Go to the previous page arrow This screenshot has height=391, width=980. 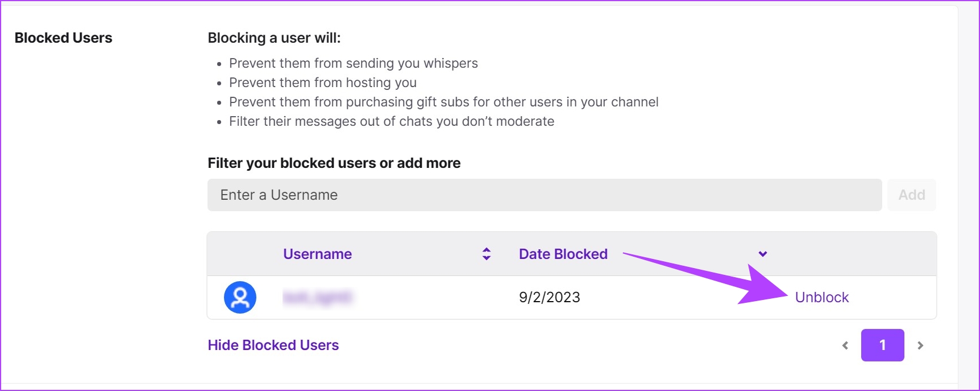pyautogui.click(x=845, y=345)
